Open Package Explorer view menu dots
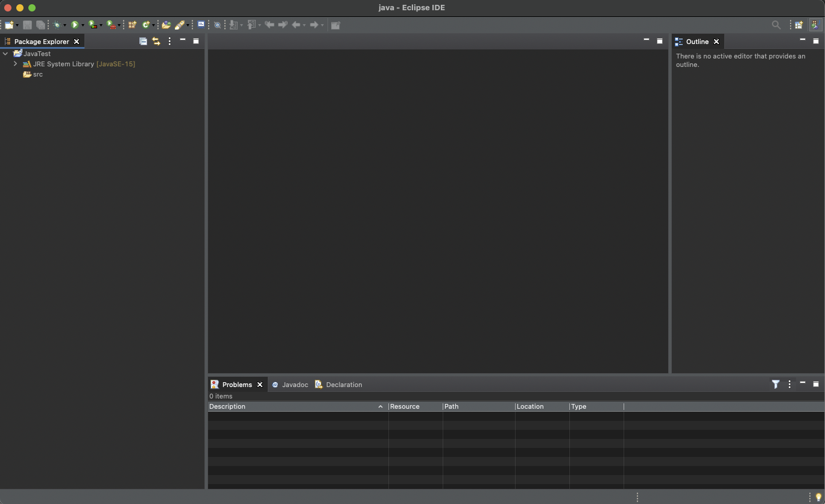 click(x=169, y=41)
